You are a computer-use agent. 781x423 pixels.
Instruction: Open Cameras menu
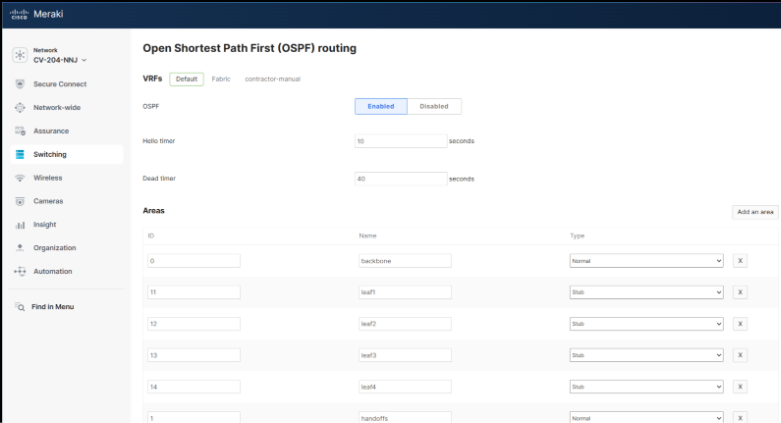(48, 201)
